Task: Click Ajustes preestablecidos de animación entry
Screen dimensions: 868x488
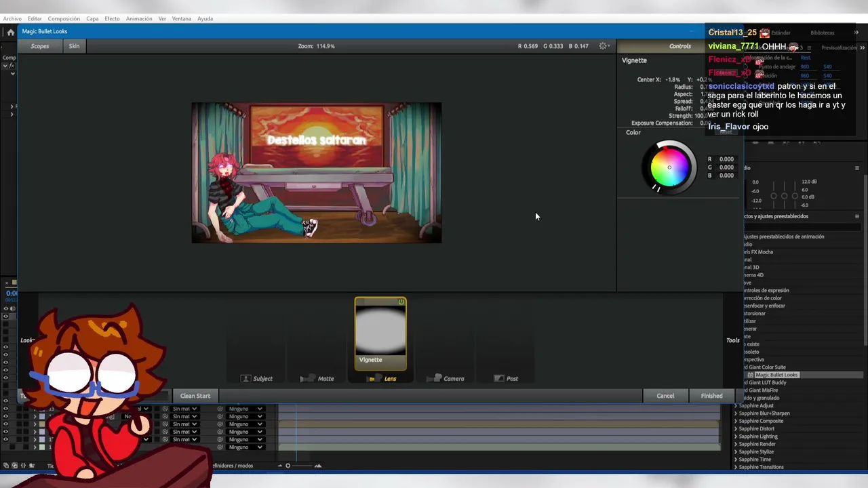Action: coord(784,237)
